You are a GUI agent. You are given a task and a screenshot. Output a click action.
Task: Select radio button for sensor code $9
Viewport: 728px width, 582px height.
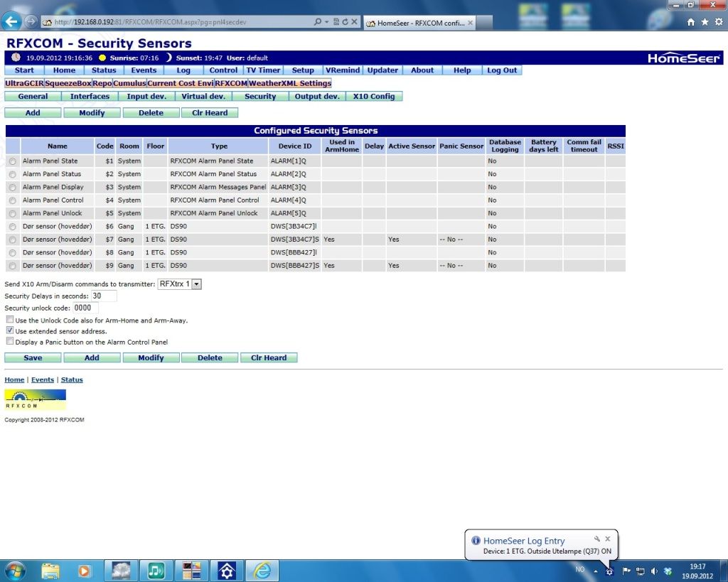(x=13, y=266)
